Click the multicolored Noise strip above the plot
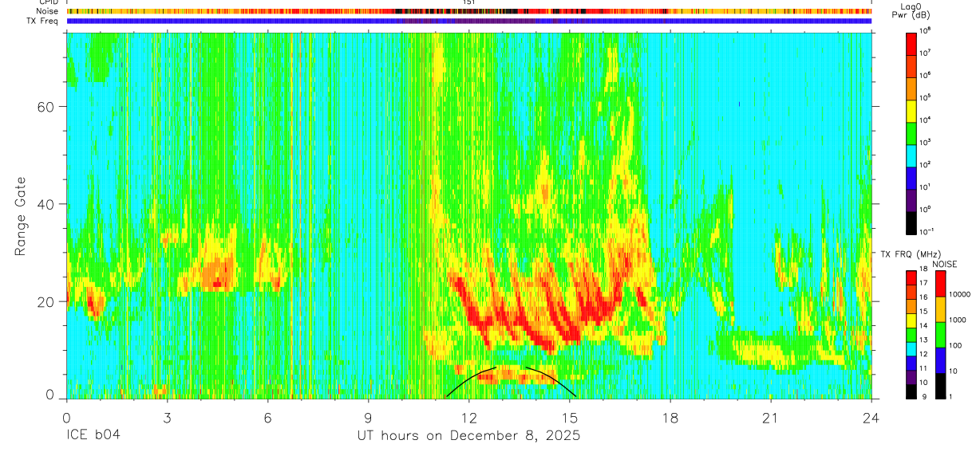Viewport: 980px width, 452px height. click(469, 11)
